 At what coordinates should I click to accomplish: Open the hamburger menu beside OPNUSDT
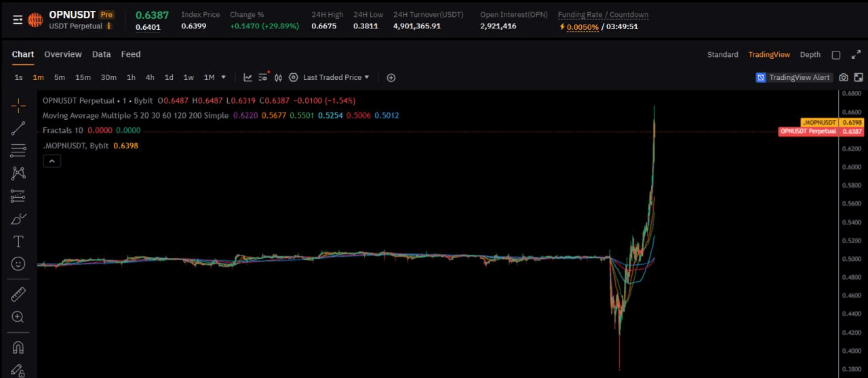[18, 20]
